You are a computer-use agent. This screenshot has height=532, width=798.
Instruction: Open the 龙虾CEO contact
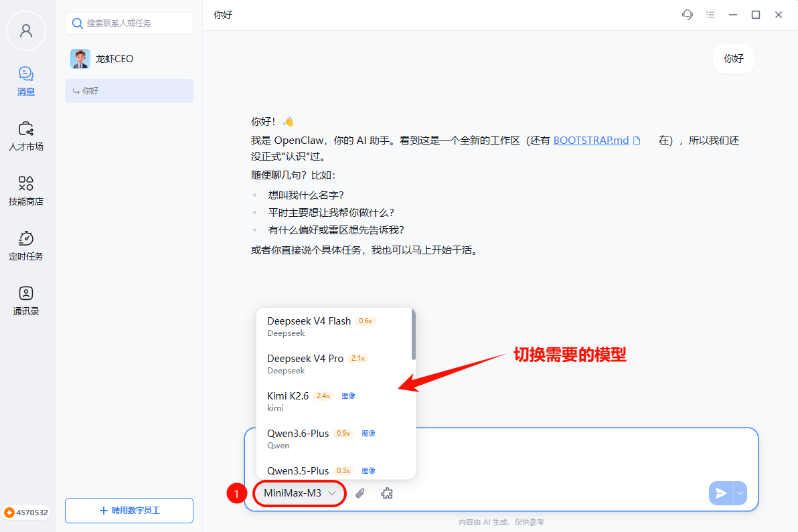[129, 59]
